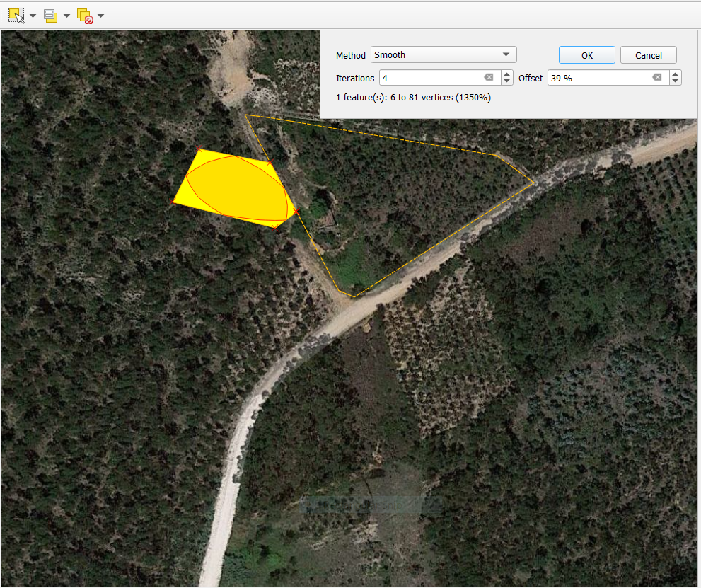Increase the Iterations value with the up arrow
The image size is (701, 588).
point(506,74)
